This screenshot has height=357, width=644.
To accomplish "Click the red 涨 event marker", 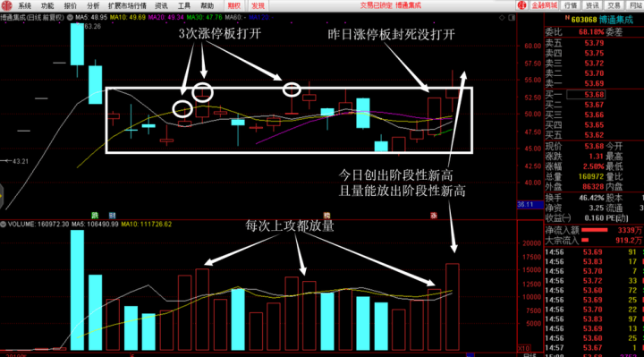I will [x=434, y=216].
